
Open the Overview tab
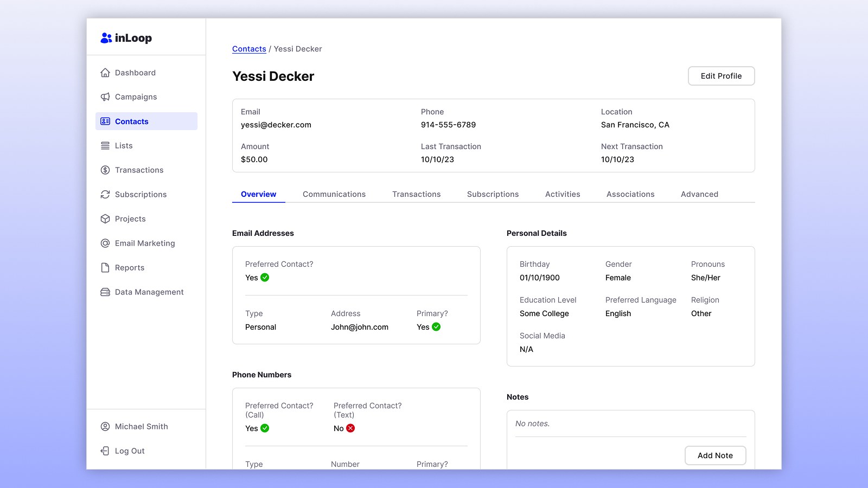pos(259,194)
